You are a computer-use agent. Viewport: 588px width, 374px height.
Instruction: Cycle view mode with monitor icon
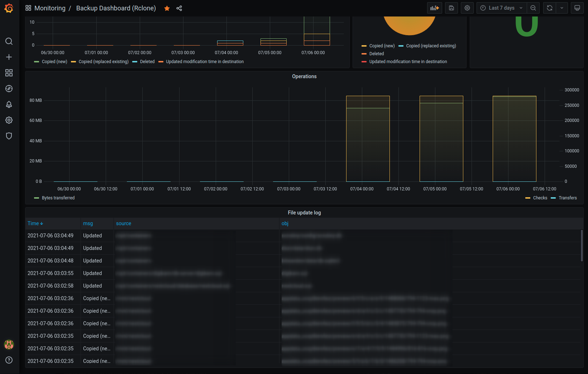click(577, 8)
